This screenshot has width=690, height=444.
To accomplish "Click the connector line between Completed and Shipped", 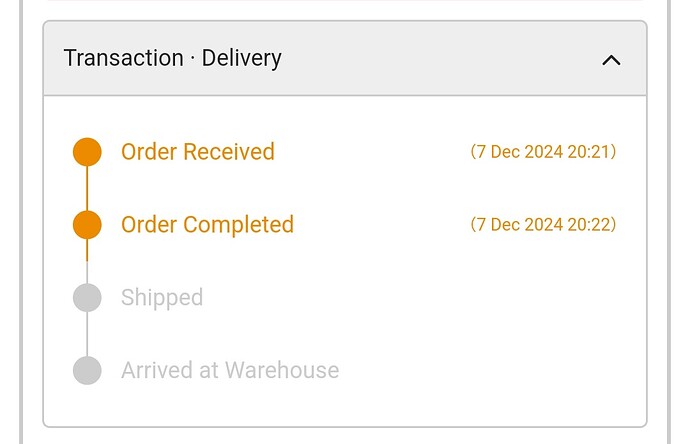I will (x=87, y=262).
